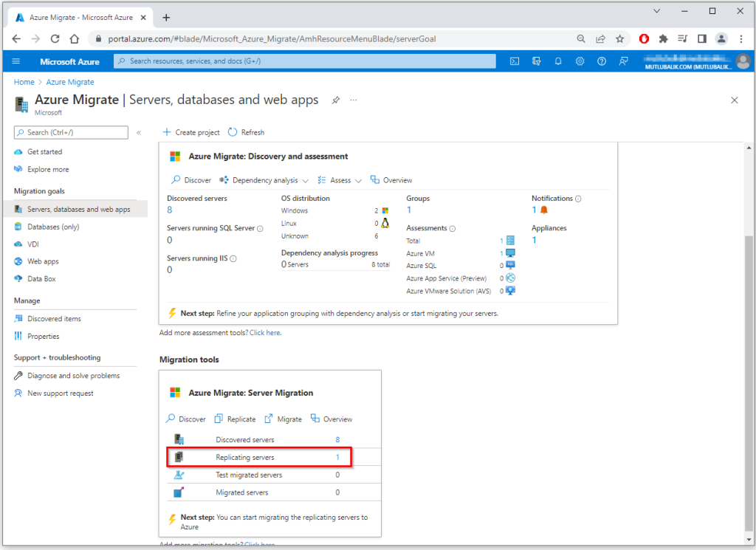Open a new browser tab
The height and width of the screenshot is (550, 756).
[x=166, y=18]
